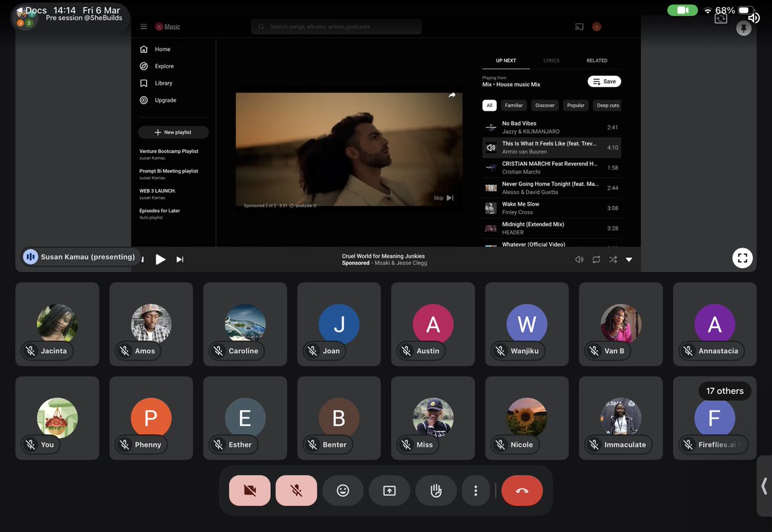Turn on the camera in call controls
The image size is (772, 532).
[x=250, y=491]
